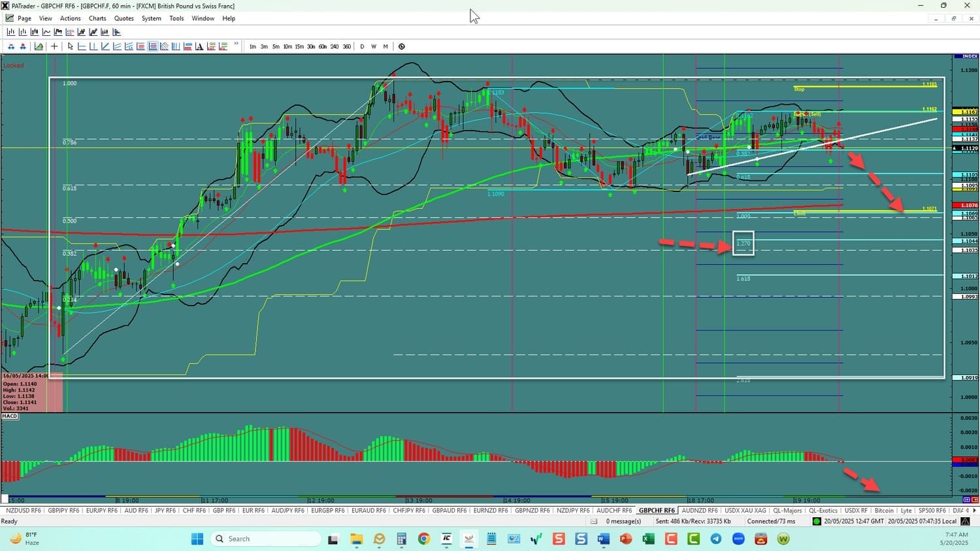980x551 pixels.
Task: Choose the horizontal line drawing tool
Action: (x=82, y=46)
